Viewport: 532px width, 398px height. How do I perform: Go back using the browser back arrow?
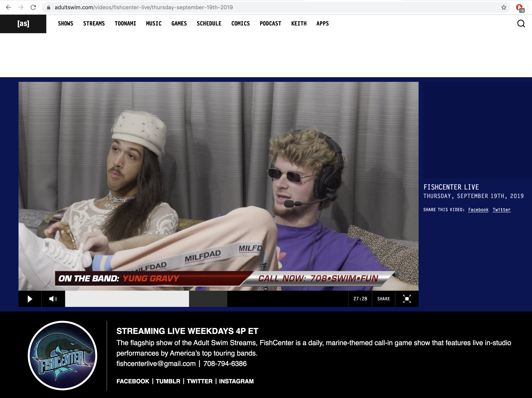9,7
